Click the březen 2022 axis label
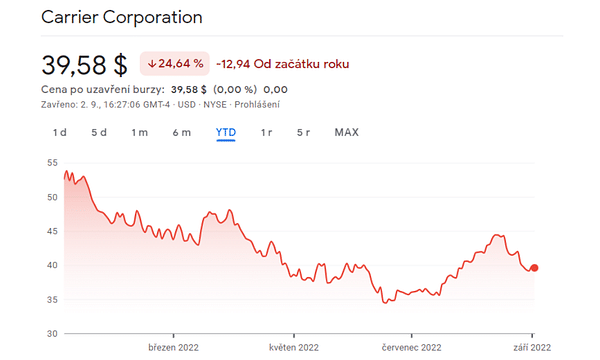This screenshot has width=600, height=360. [x=173, y=347]
